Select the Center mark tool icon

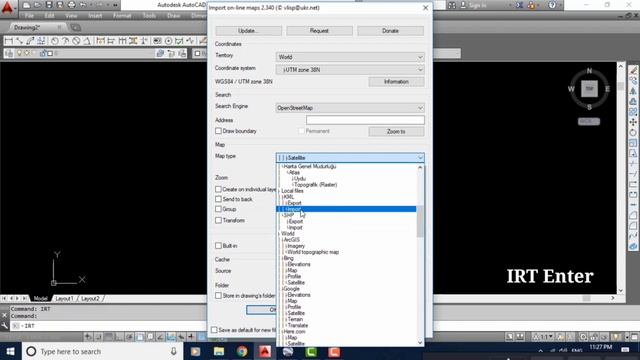tap(168, 41)
